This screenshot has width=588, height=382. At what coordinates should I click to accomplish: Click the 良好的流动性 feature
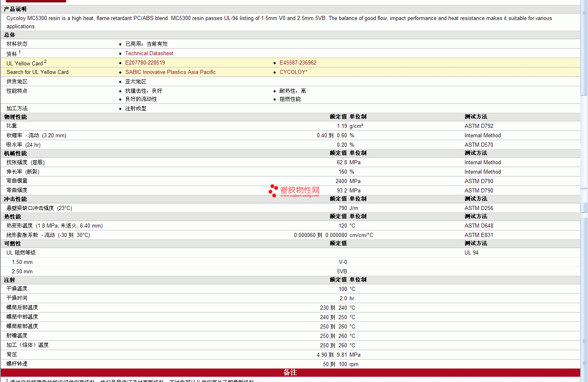pyautogui.click(x=141, y=99)
